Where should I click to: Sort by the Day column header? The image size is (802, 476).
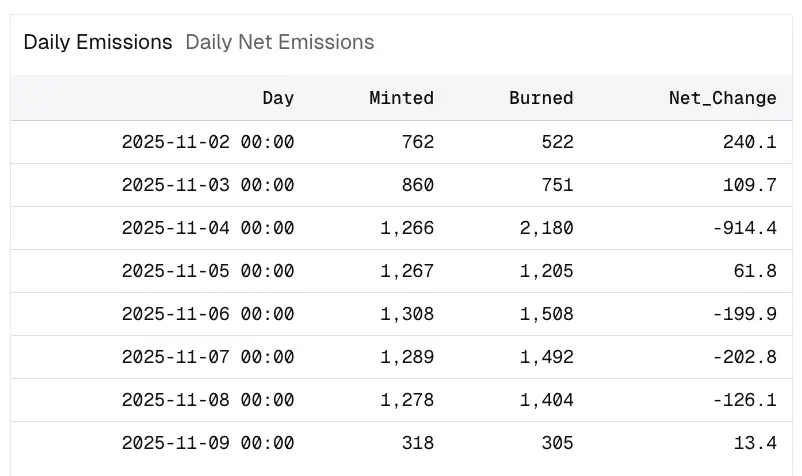click(x=278, y=98)
